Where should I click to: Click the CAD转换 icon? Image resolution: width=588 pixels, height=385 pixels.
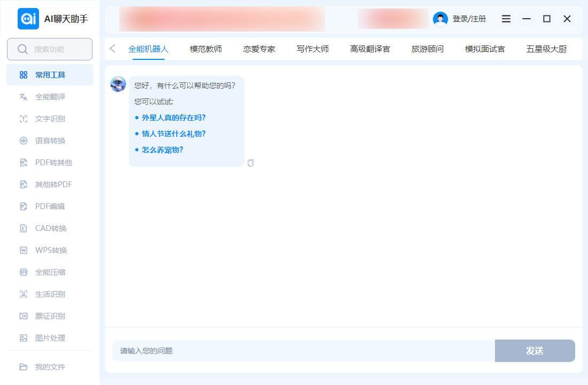coord(23,228)
